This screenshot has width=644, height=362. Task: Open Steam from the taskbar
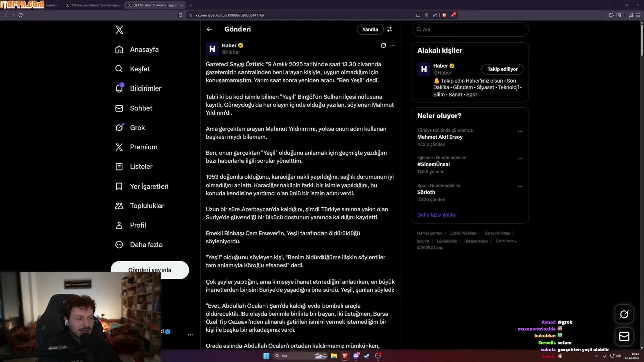tap(367, 356)
